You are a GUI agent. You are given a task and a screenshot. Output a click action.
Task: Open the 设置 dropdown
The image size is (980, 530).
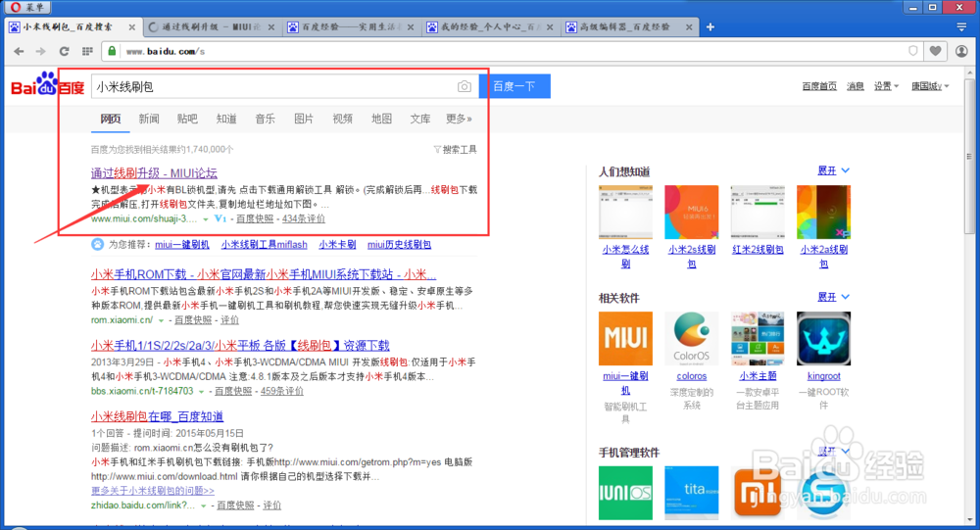click(886, 86)
